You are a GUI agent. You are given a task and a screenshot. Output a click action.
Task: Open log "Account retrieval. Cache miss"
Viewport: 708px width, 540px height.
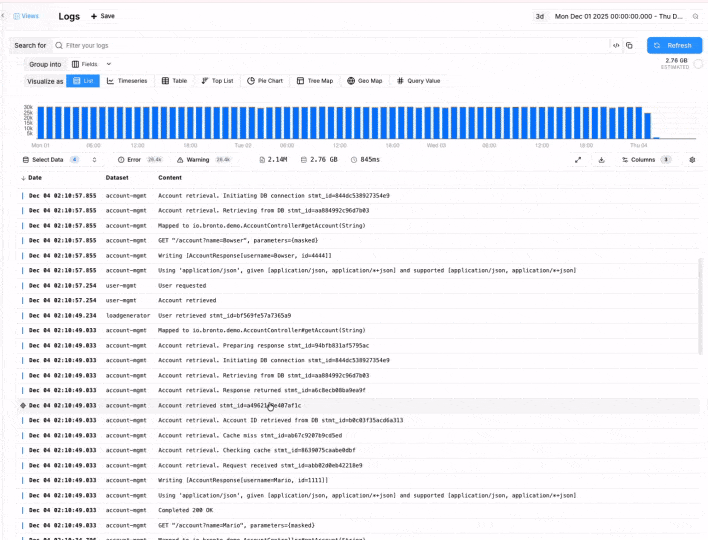359,436
